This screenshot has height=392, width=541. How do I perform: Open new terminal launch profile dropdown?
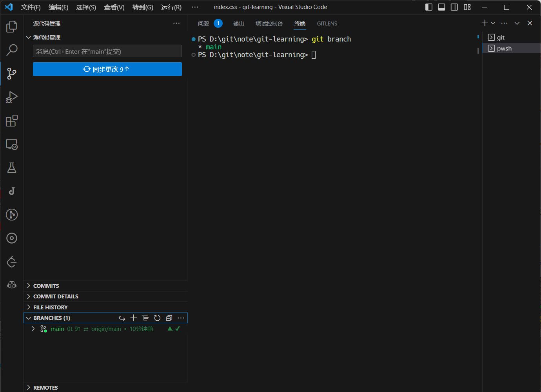click(x=493, y=23)
